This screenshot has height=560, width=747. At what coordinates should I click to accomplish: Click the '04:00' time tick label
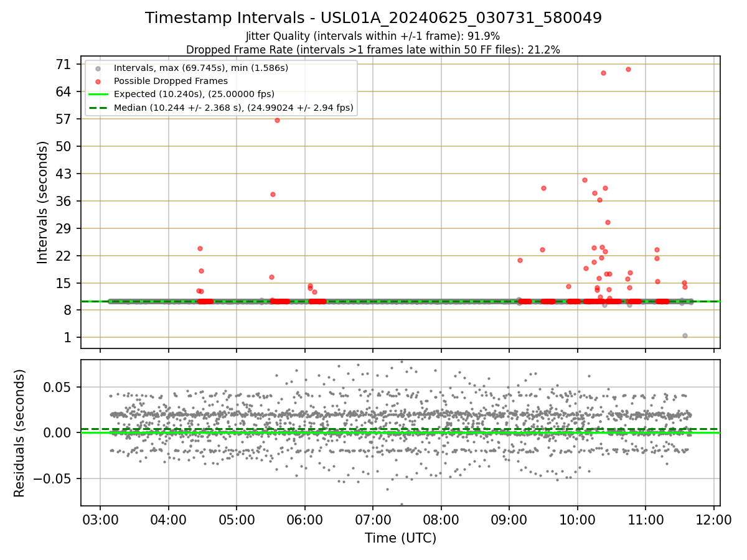click(x=168, y=520)
